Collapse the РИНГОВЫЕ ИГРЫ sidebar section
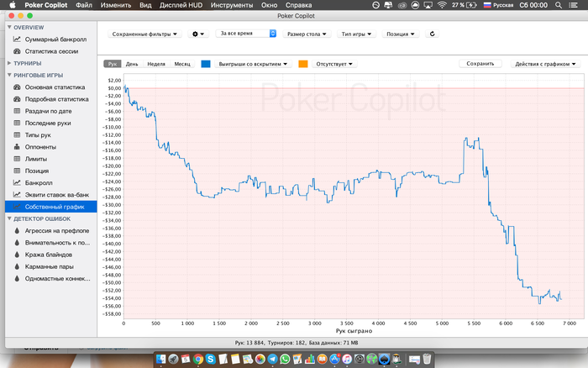 (x=9, y=75)
